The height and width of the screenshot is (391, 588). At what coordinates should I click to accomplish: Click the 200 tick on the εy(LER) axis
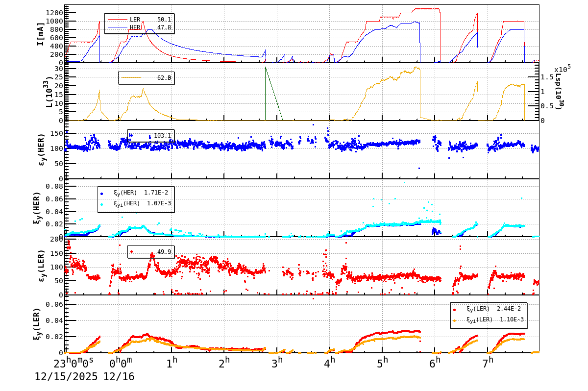coord(56,240)
